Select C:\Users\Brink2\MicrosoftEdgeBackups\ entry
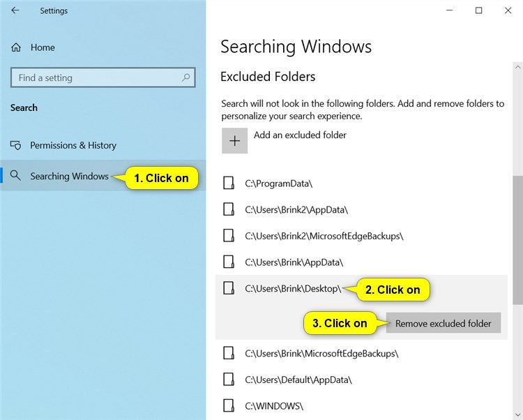 point(361,236)
